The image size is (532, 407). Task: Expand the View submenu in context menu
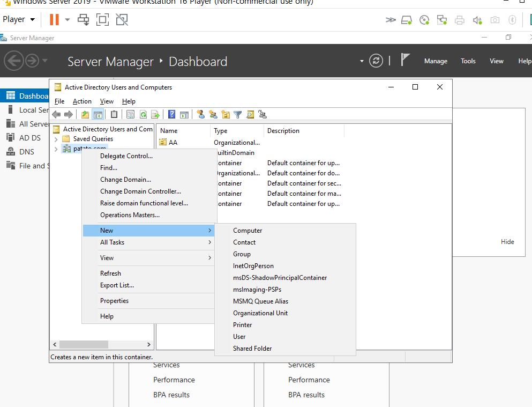click(x=148, y=258)
